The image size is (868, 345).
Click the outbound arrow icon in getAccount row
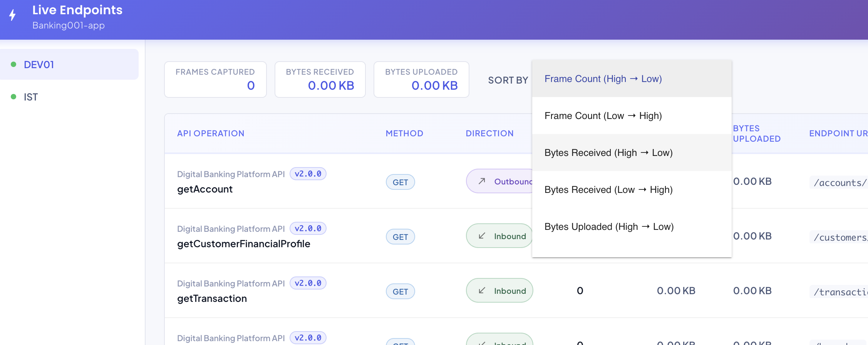click(482, 181)
